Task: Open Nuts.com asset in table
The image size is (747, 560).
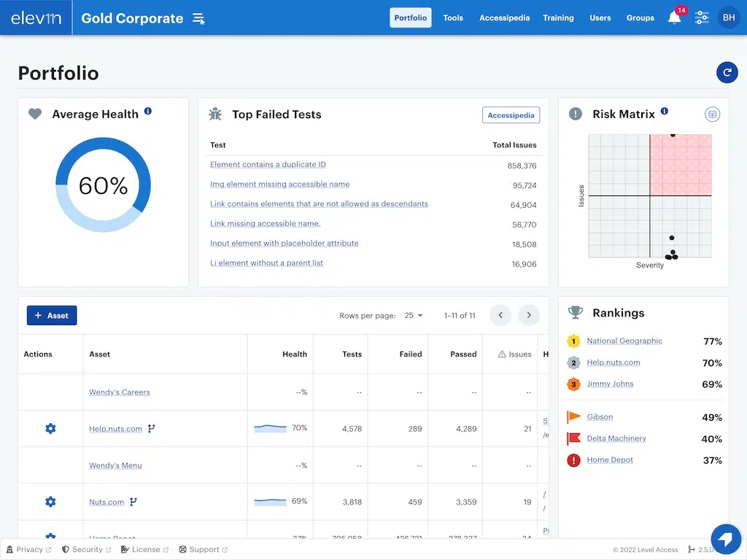Action: (107, 502)
